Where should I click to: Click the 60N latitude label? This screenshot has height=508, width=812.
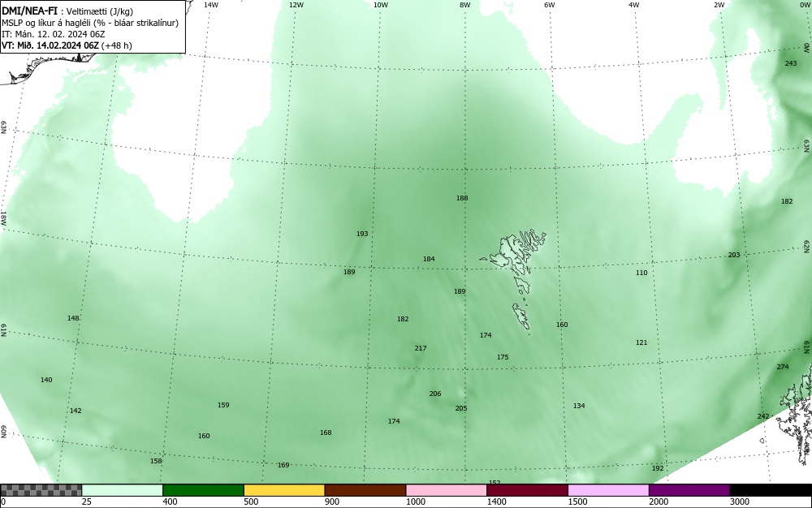(x=3, y=432)
